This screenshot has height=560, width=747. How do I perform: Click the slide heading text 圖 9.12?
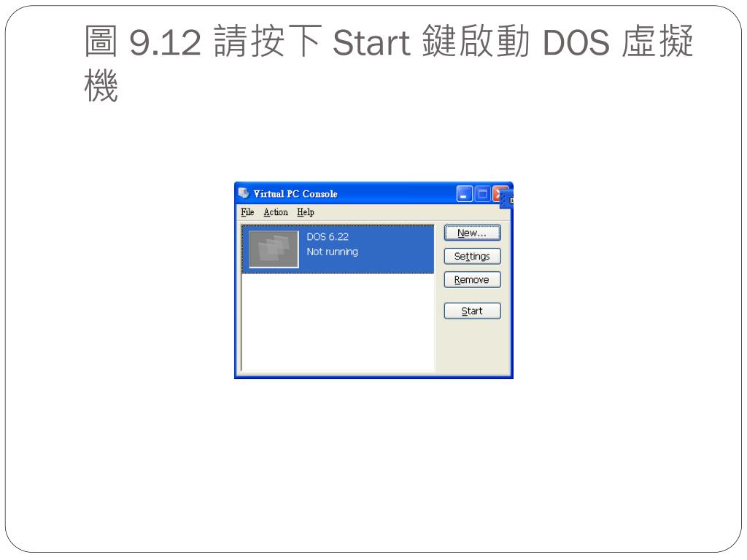click(142, 42)
